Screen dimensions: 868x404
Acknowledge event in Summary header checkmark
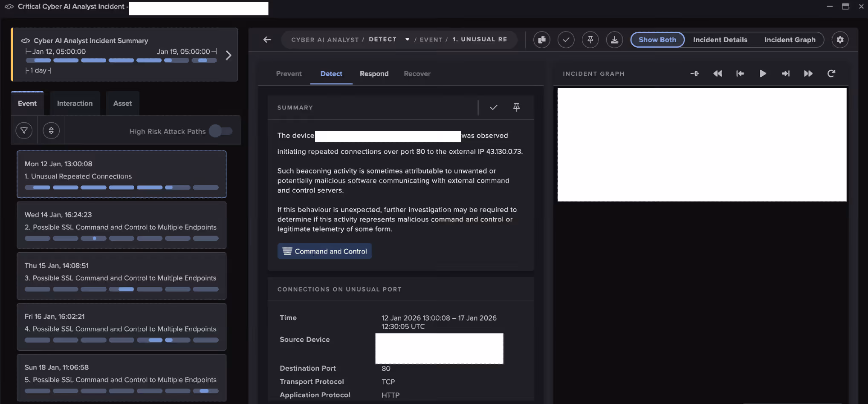pos(494,107)
